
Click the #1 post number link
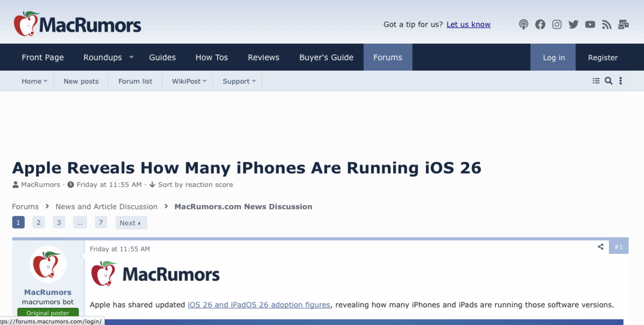pos(619,247)
